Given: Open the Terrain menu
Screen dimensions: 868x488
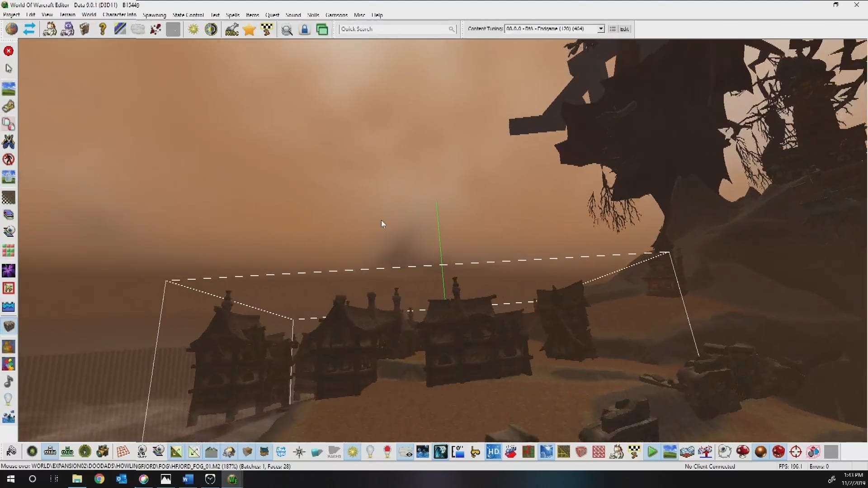Looking at the screenshot, I should 67,15.
